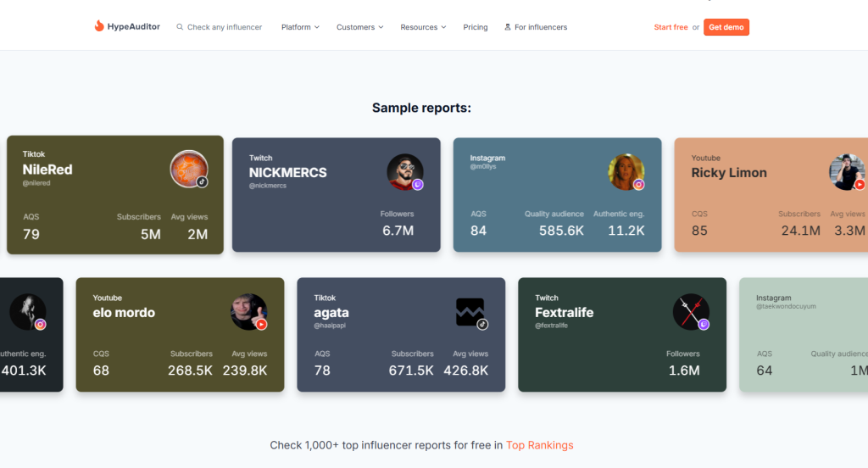This screenshot has width=868, height=468.
Task: Click Fextralife's Twitch avatar icon
Action: point(691,312)
